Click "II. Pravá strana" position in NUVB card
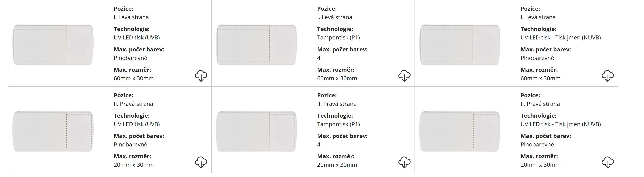The image size is (644, 177). (x=540, y=104)
